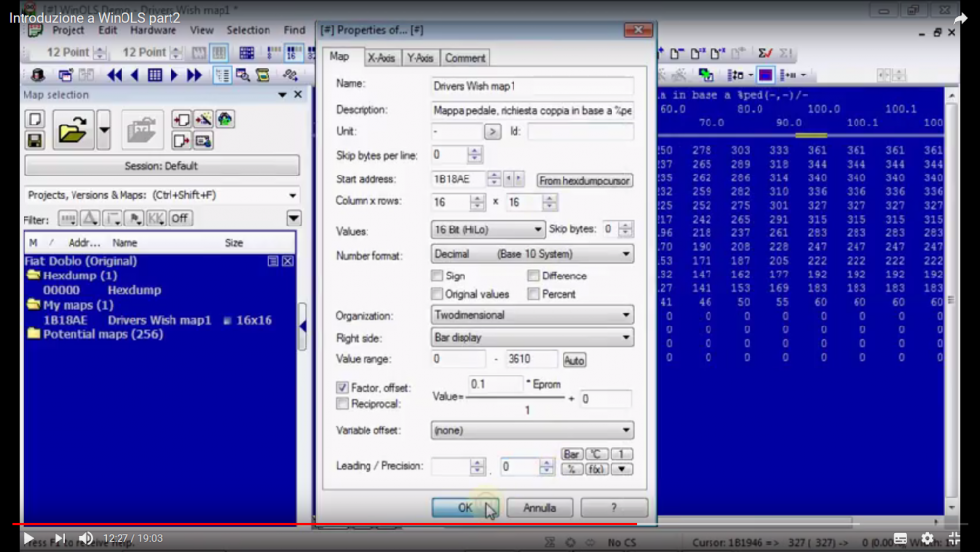Click the Session: Default button
The image size is (980, 552).
(x=162, y=166)
